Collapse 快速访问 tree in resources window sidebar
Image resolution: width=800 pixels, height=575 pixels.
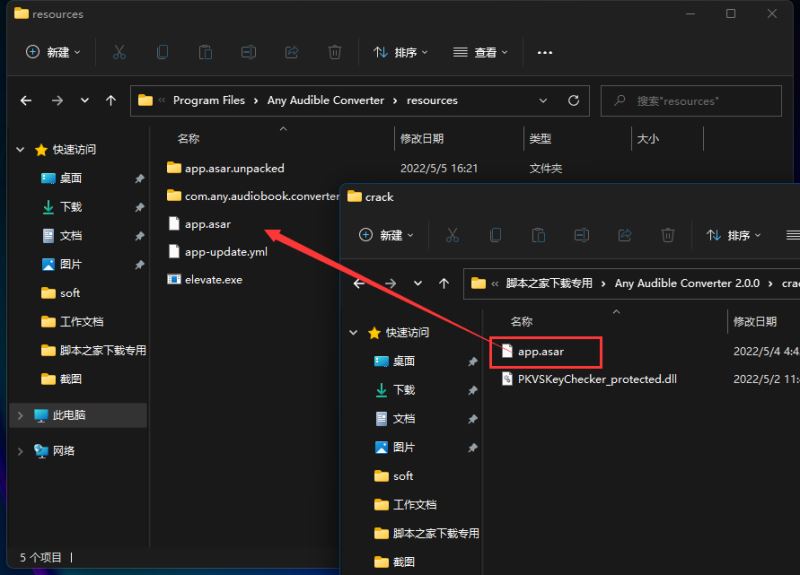pos(20,149)
